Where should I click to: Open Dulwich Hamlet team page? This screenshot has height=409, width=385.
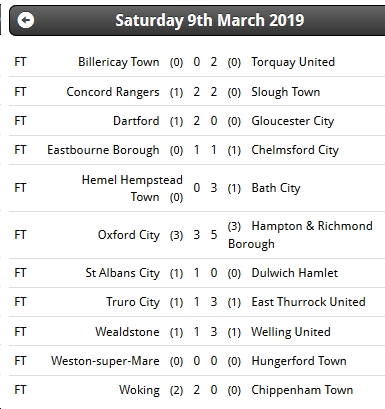click(x=295, y=273)
